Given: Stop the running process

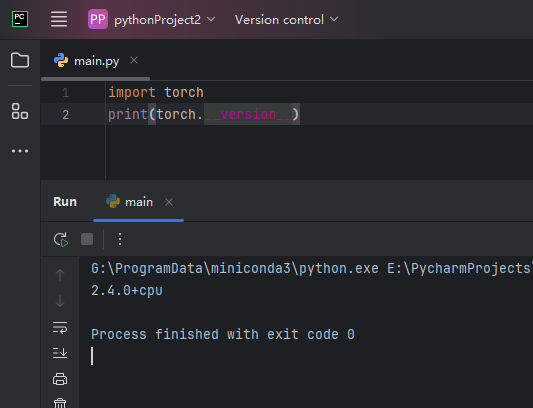Looking at the screenshot, I should coord(87,239).
